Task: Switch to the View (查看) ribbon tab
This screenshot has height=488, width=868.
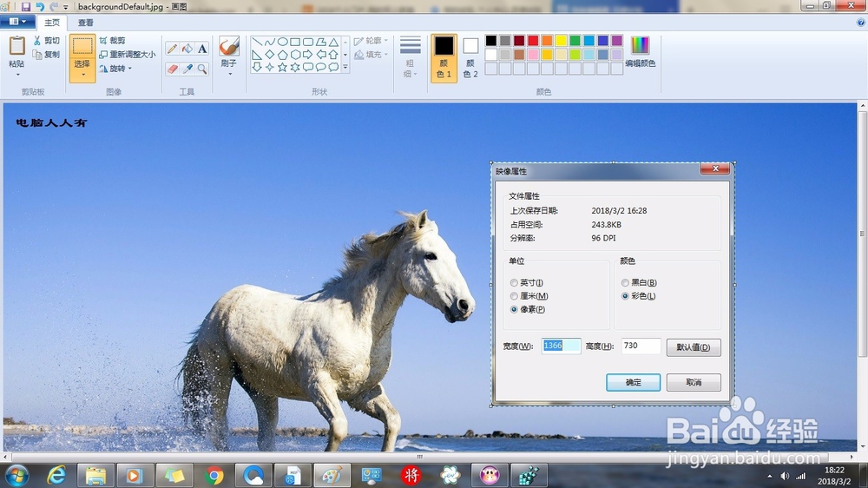Action: tap(85, 23)
